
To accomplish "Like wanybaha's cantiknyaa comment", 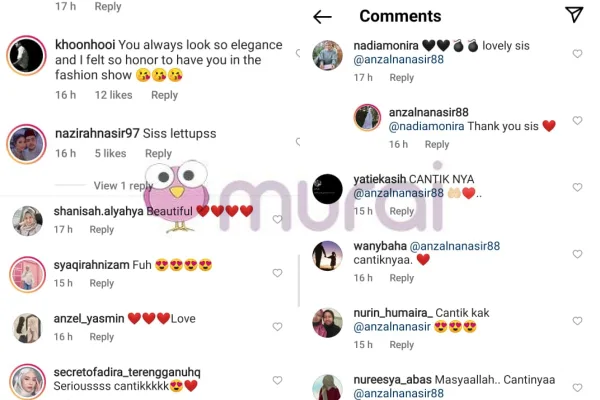I will coord(577,254).
